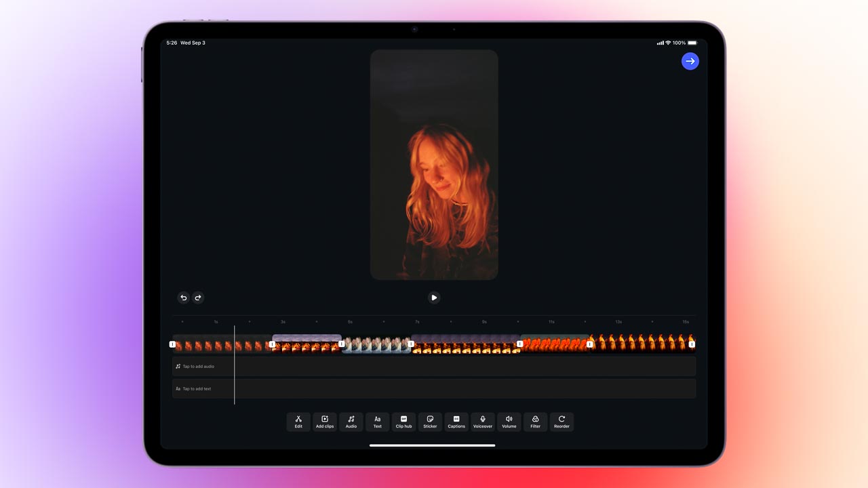868x488 pixels.
Task: Play the video preview
Action: pos(434,298)
